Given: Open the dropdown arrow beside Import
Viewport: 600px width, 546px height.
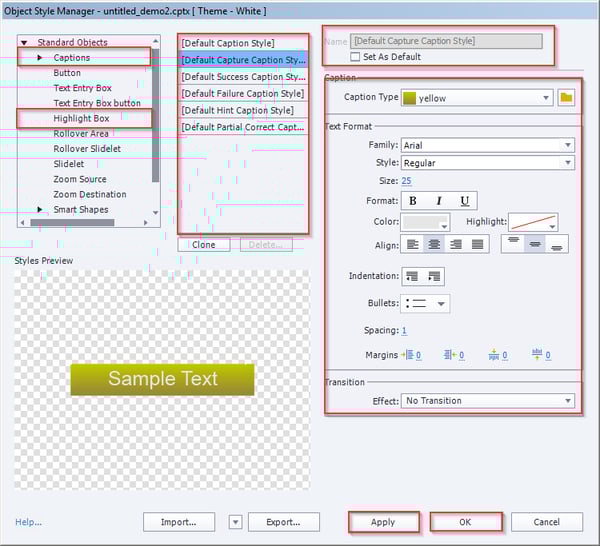Looking at the screenshot, I should pyautogui.click(x=235, y=522).
